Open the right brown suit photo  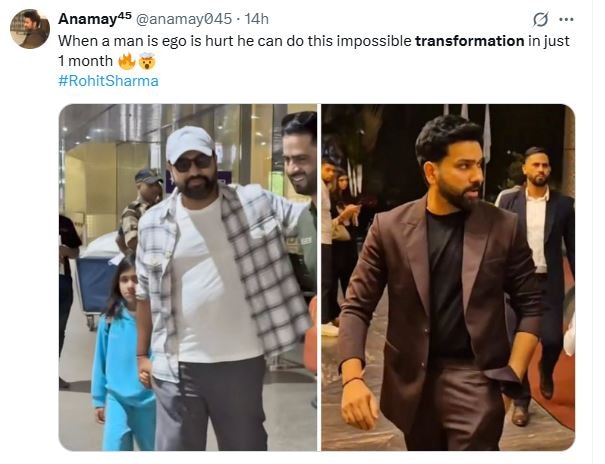pos(448,277)
